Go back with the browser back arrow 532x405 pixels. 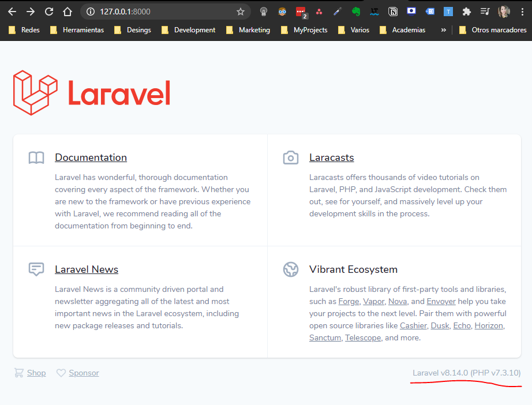(x=12, y=12)
